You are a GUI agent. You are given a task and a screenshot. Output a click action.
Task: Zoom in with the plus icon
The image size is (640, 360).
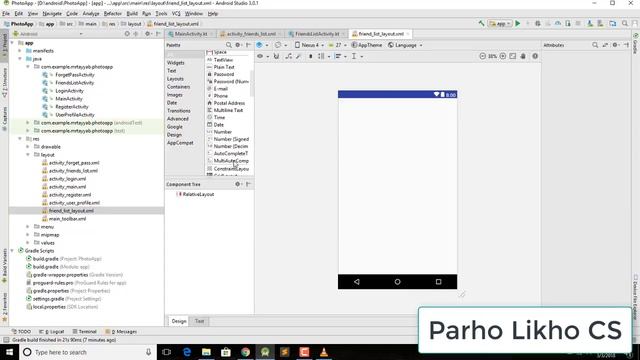click(x=503, y=56)
